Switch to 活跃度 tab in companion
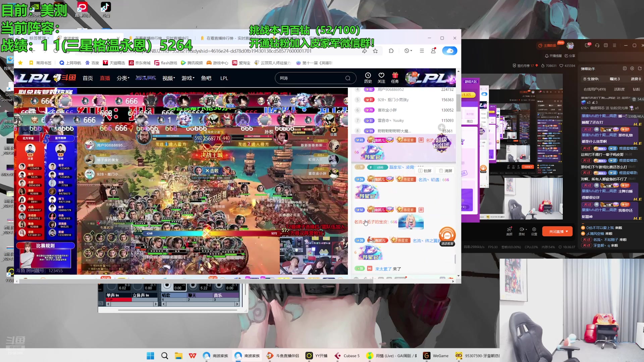Image resolution: width=644 pixels, height=362 pixels. pyautogui.click(x=619, y=89)
